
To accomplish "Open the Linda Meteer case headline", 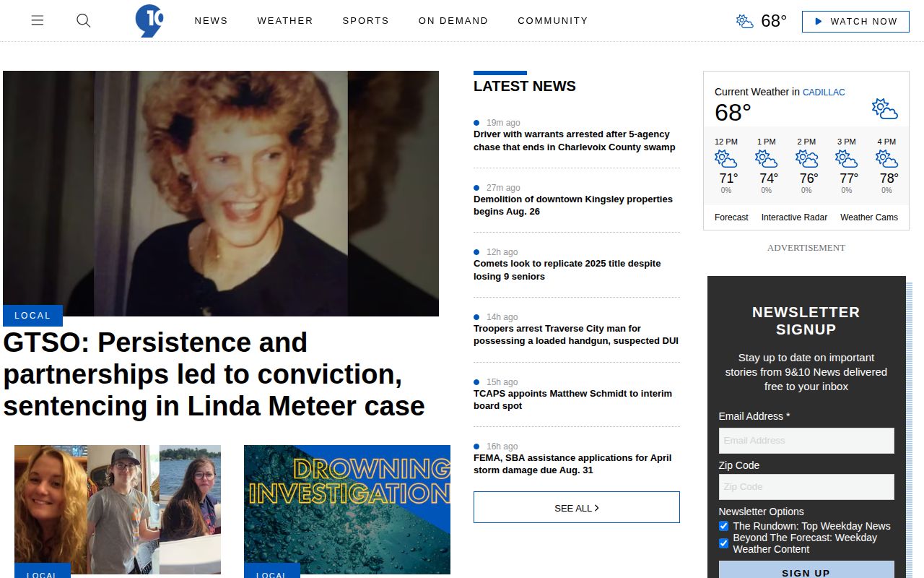I will point(214,374).
